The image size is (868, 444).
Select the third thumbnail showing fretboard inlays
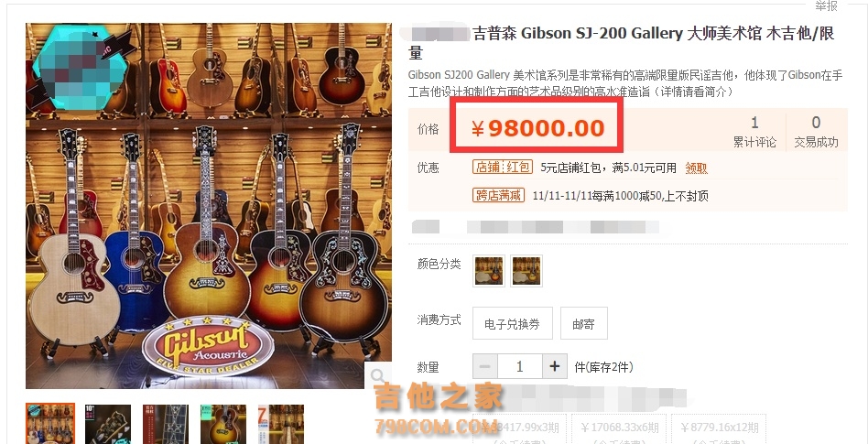pos(166,424)
